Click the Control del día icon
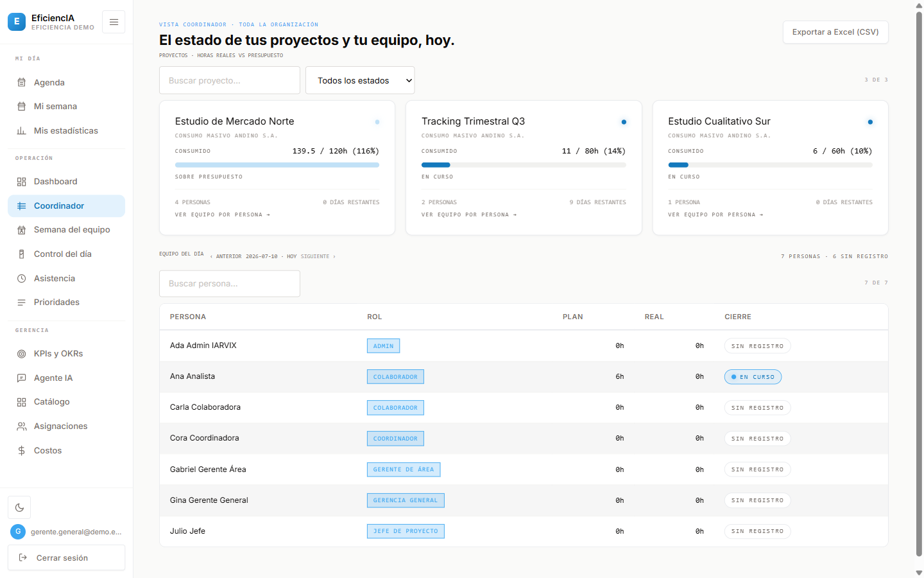924x578 pixels. coord(21,254)
